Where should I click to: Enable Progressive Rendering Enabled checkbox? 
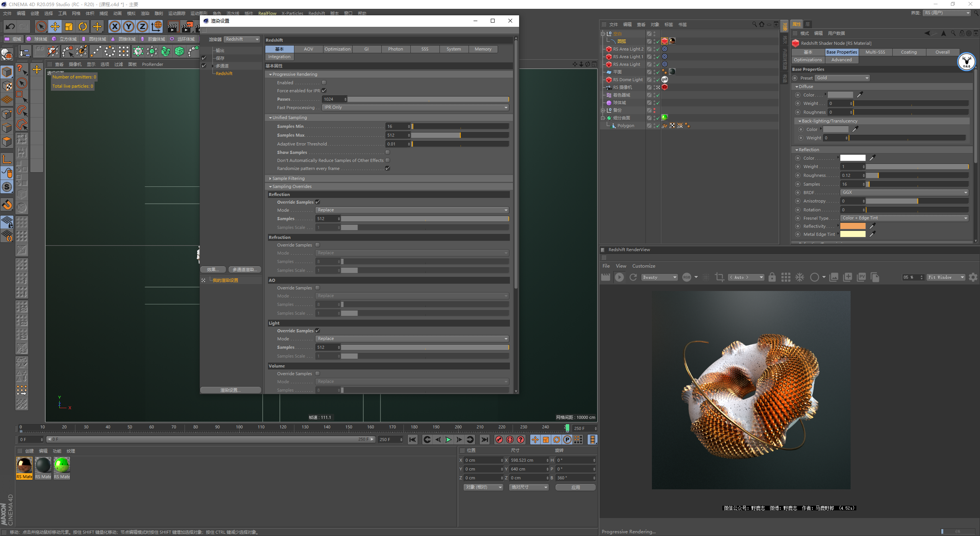[324, 83]
